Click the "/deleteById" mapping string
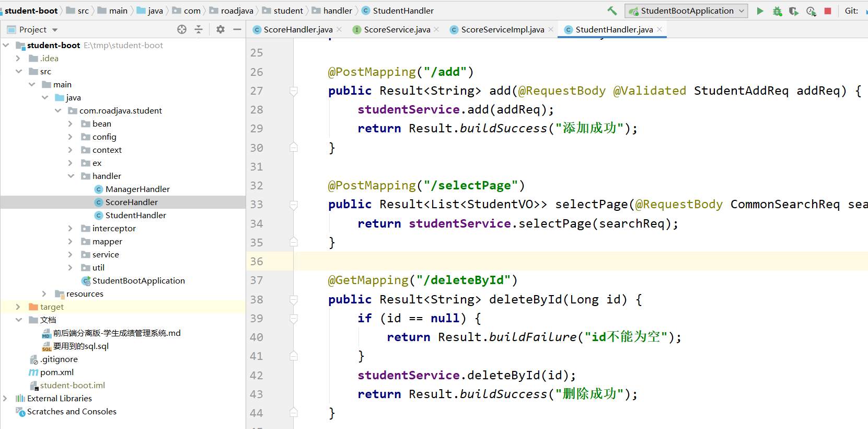 [x=463, y=280]
